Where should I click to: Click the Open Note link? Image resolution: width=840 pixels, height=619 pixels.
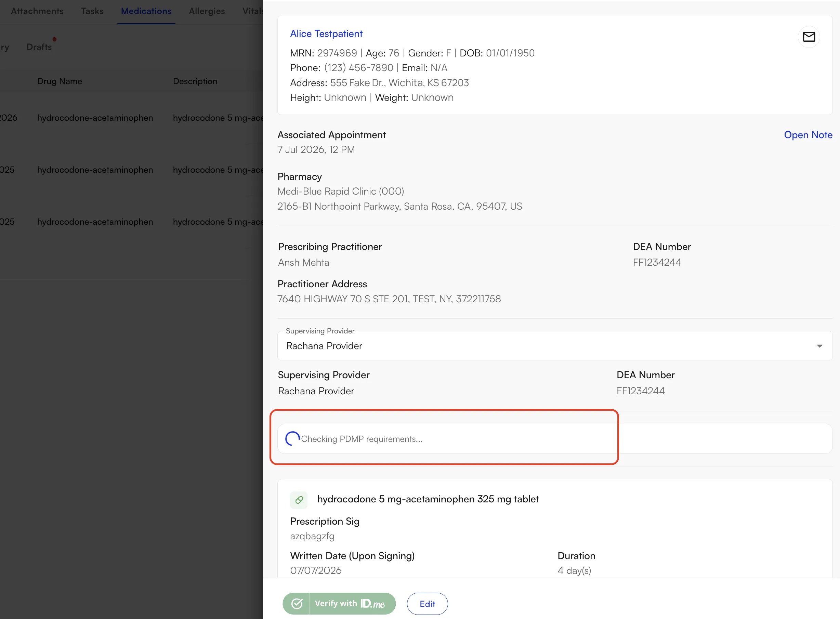pos(808,135)
